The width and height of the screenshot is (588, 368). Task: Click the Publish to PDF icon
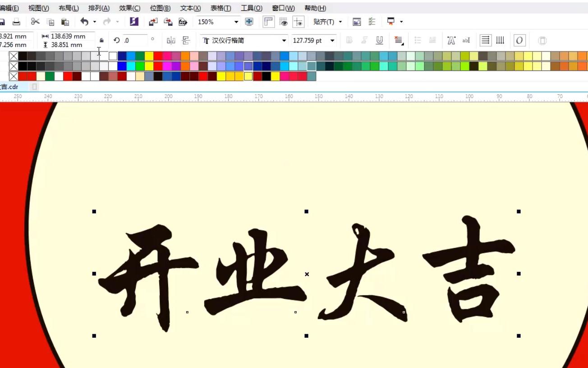point(182,21)
